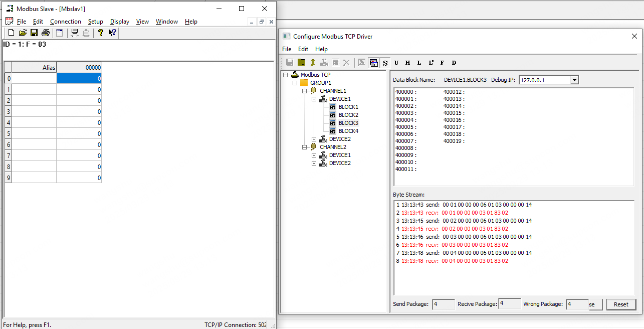The image size is (644, 329).
Task: Select register row 5 value cell
Action: click(x=79, y=134)
